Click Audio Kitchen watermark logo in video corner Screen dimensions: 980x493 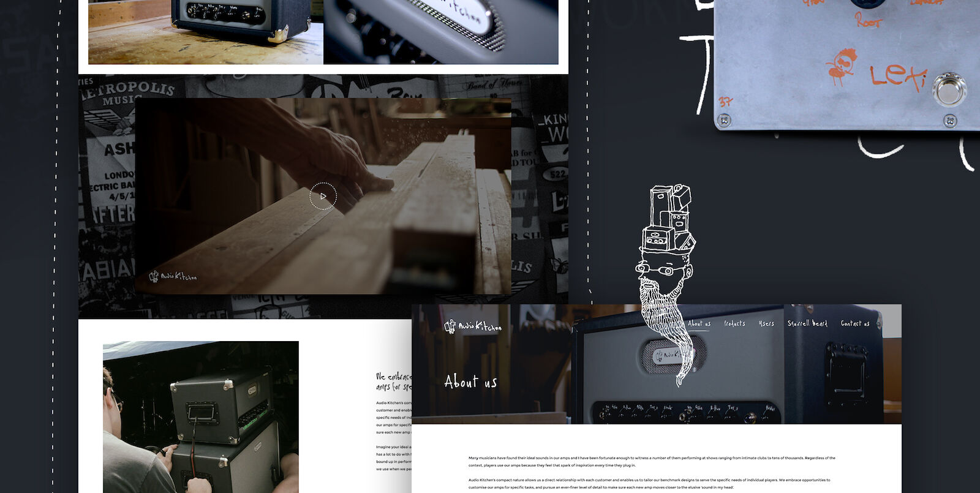(173, 277)
